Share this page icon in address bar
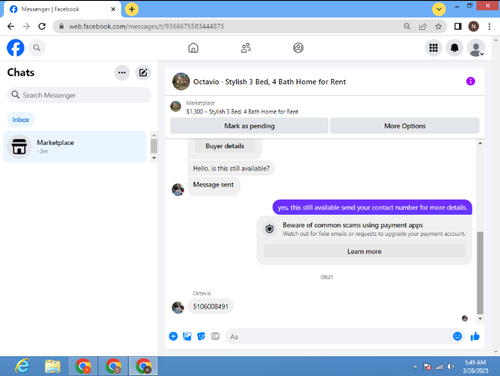Image resolution: width=500 pixels, height=376 pixels. coord(423,26)
